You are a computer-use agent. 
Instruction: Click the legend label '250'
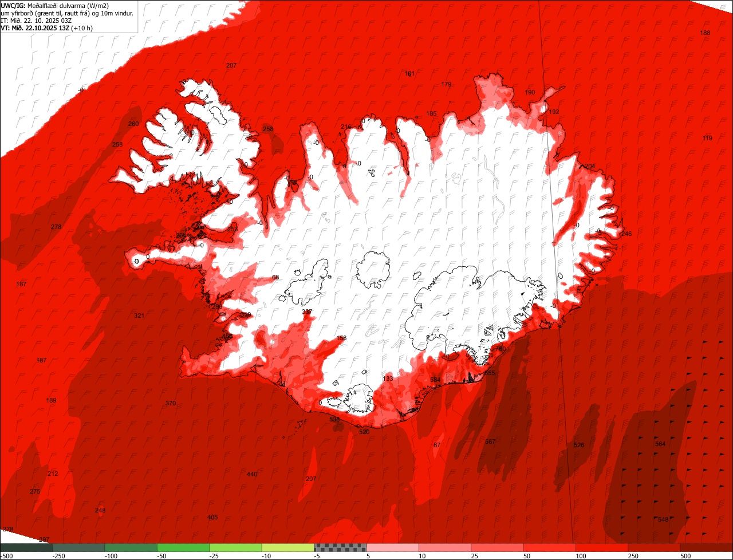[633, 556]
